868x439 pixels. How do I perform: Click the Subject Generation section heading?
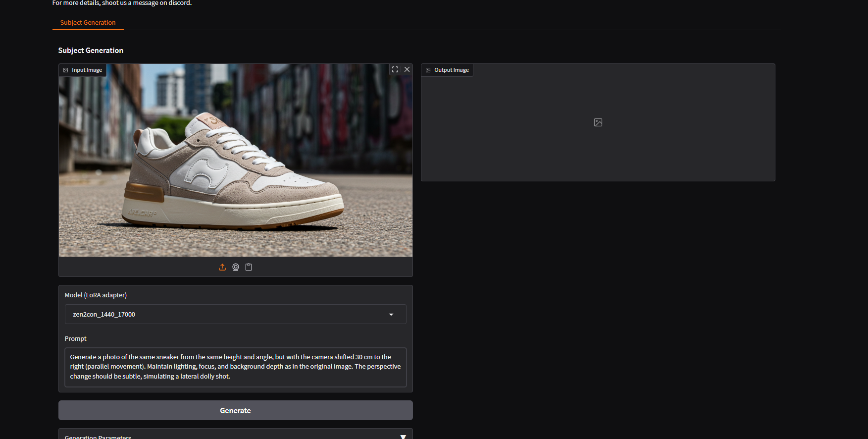coord(91,51)
